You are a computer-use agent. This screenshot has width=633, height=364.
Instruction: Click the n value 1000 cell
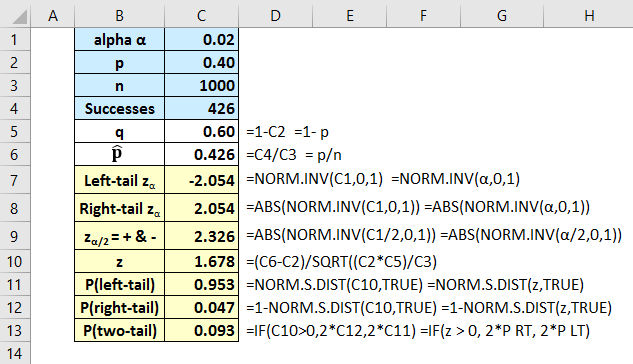point(201,86)
